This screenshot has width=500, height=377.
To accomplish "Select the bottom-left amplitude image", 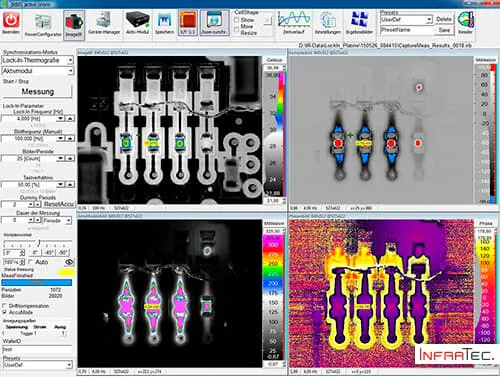I will [x=170, y=293].
